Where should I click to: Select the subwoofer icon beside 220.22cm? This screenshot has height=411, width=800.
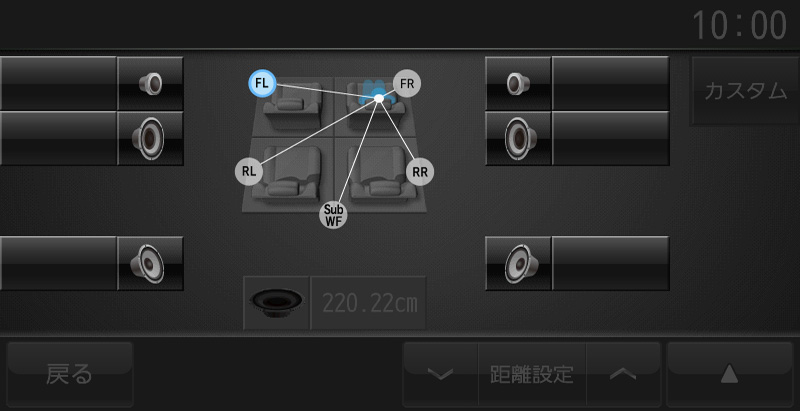(x=277, y=302)
